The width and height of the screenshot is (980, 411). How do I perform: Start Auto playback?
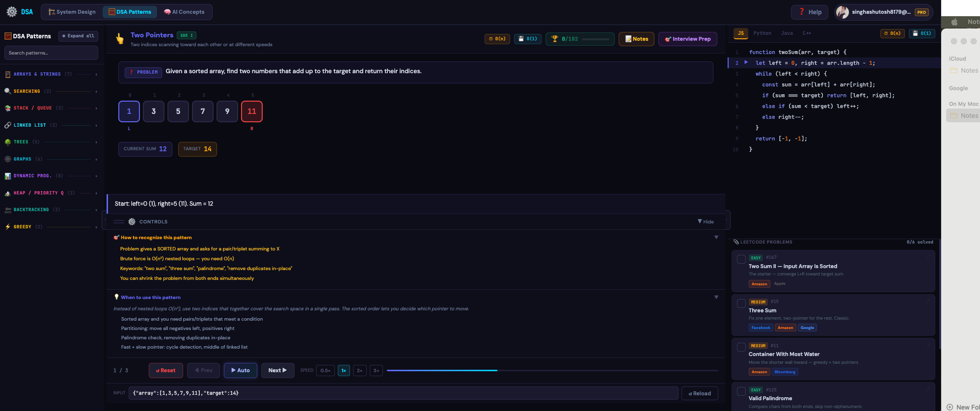(x=241, y=371)
